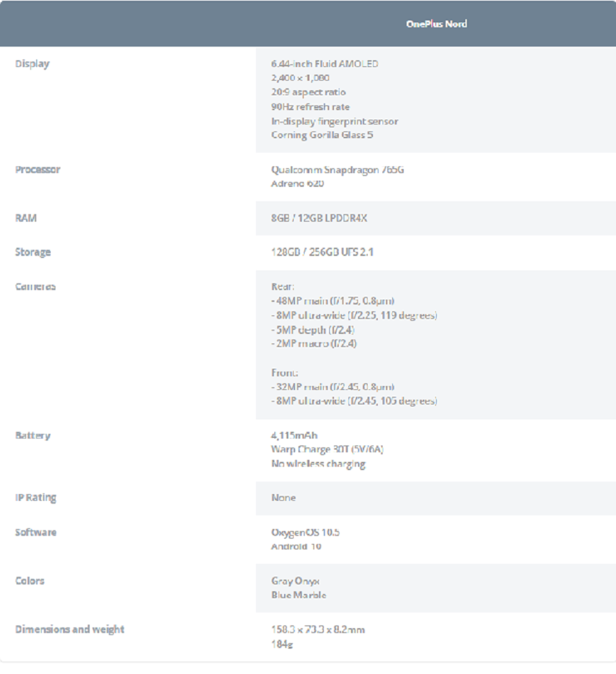This screenshot has height=674, width=616.
Task: Select the 8MP ultra-wide 119 degrees line
Action: 355,315
